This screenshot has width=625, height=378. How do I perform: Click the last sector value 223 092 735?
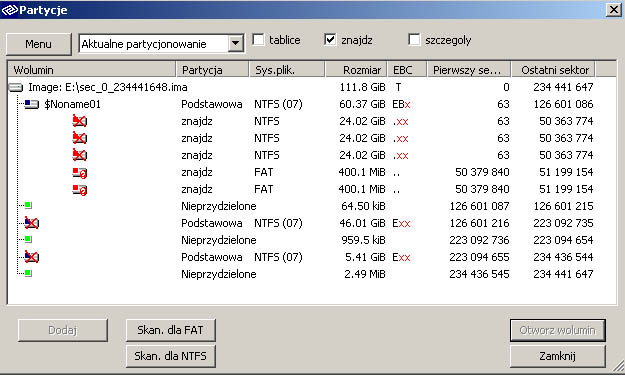click(563, 223)
